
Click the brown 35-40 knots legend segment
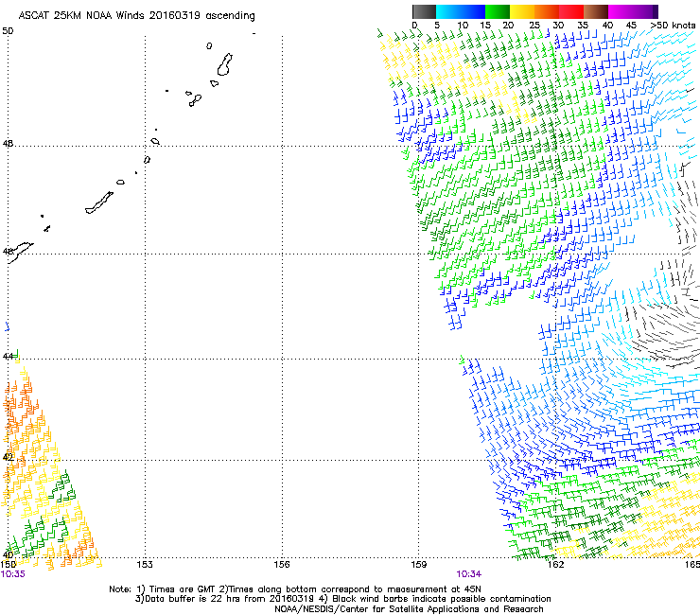(x=596, y=11)
